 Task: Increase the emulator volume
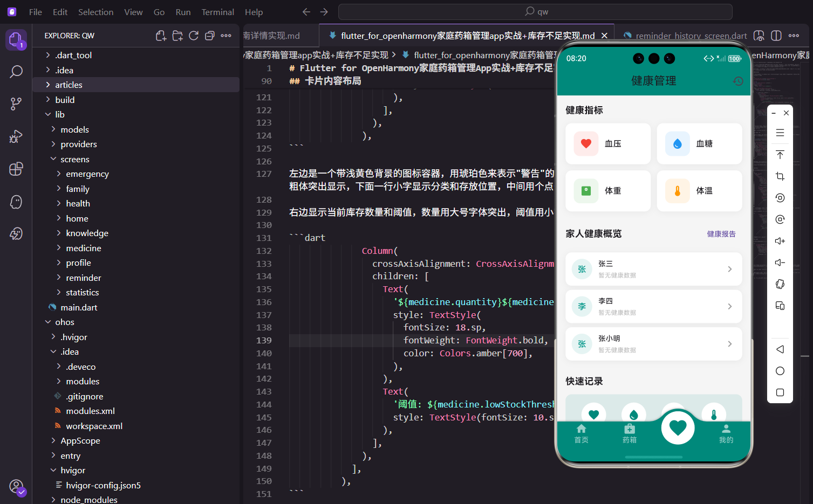780,241
